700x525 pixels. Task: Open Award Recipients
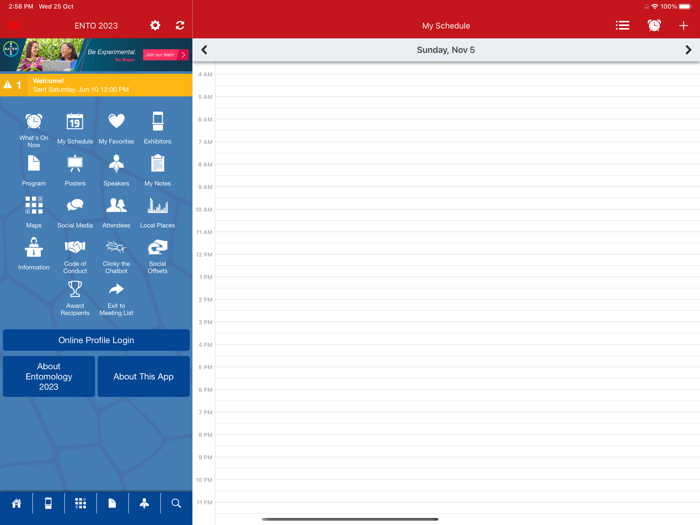coord(75,298)
